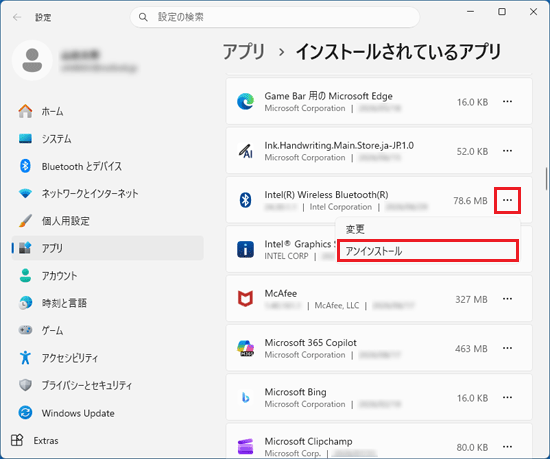Click the user profile avatar
550x459 pixels.
click(32, 60)
